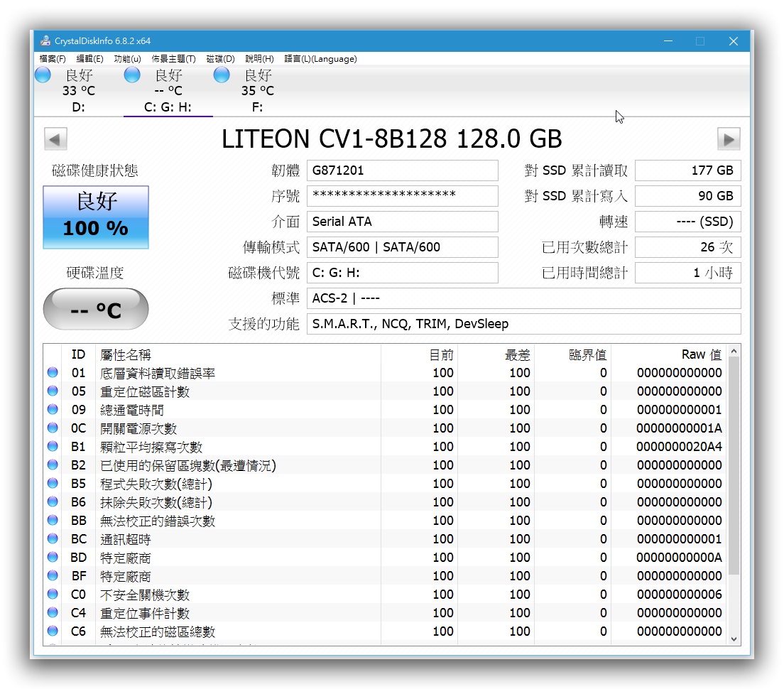Click the SATA/600 transfer mode field
The height and width of the screenshot is (689, 784).
[402, 247]
